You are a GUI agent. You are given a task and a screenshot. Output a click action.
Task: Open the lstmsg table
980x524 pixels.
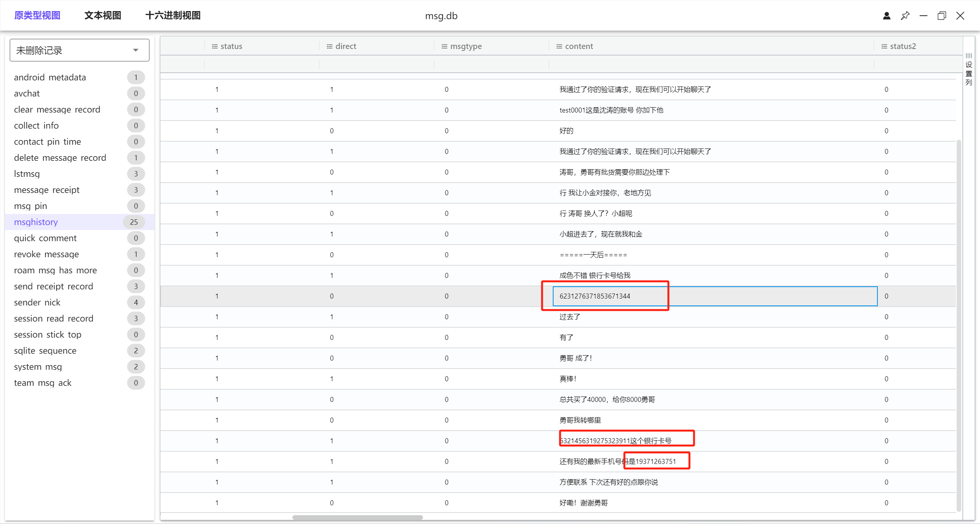point(27,174)
